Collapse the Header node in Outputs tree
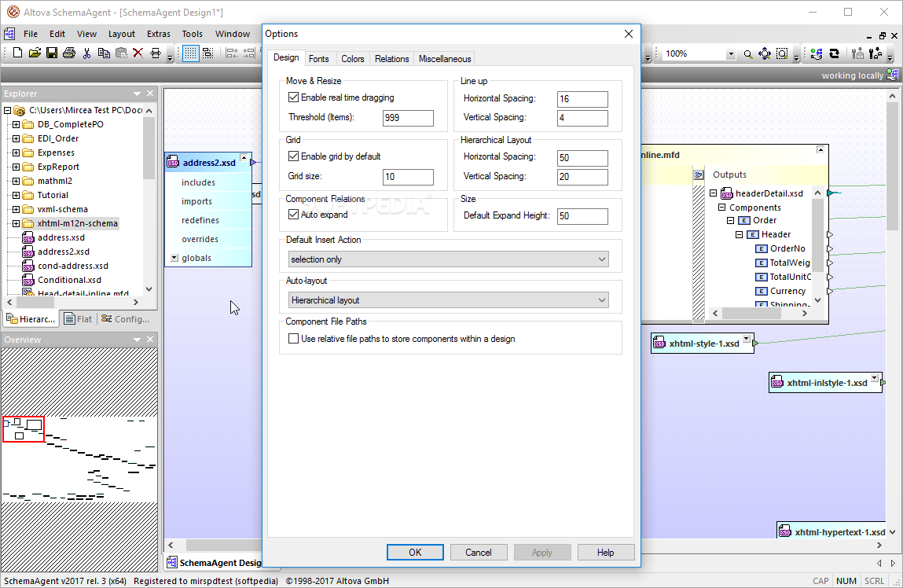Screen dimensions: 903x588 740,234
